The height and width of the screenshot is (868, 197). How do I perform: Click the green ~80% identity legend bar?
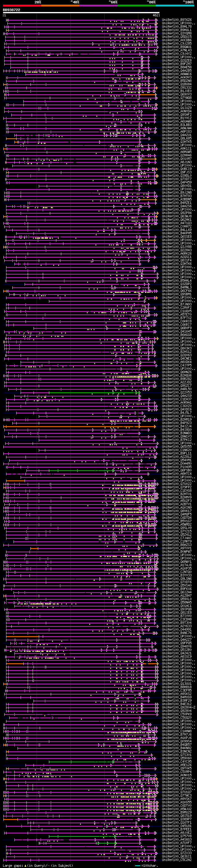(137, 6)
